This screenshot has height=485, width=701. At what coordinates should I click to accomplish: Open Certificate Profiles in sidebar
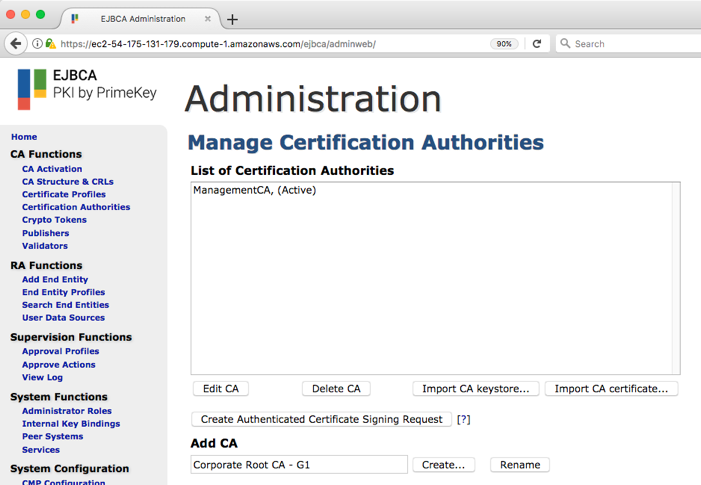pyautogui.click(x=64, y=195)
